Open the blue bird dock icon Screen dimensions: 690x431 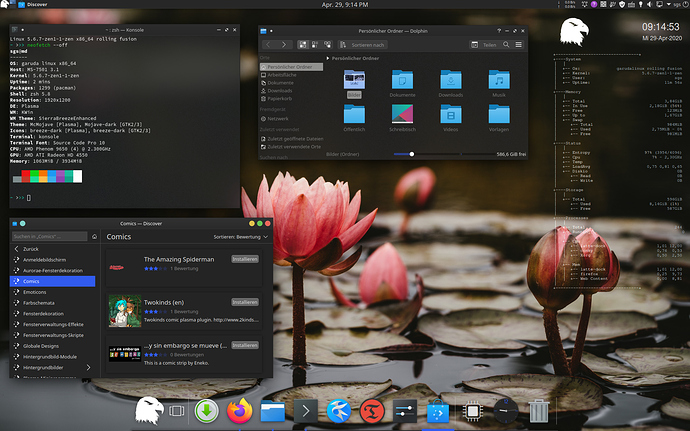tap(338, 411)
